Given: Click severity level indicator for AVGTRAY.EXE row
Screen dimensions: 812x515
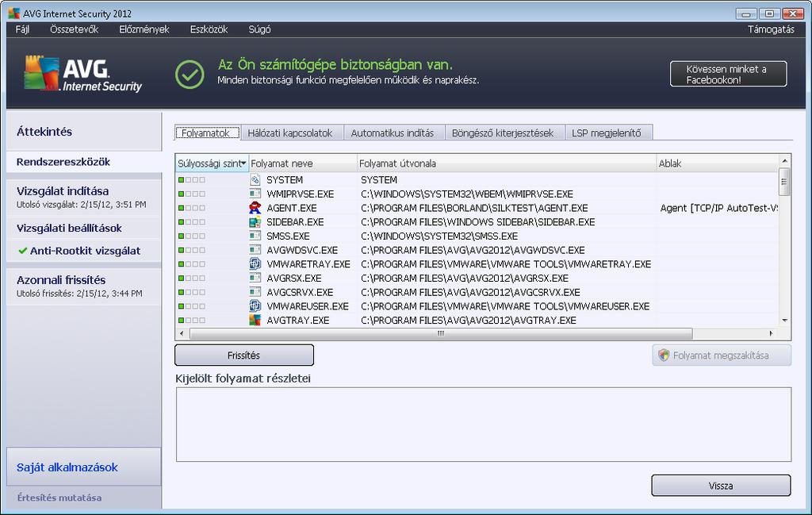Looking at the screenshot, I should tap(192, 321).
